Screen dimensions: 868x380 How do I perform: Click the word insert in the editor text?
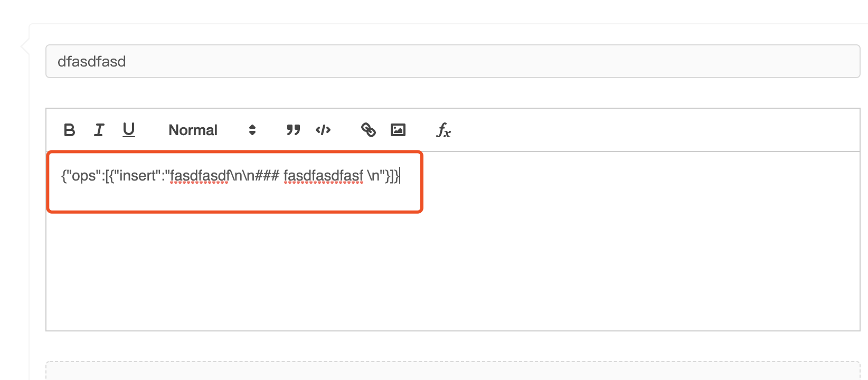[140, 176]
